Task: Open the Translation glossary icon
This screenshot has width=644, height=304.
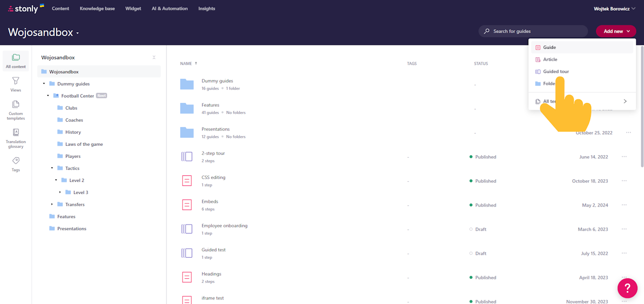Action: pos(16,132)
